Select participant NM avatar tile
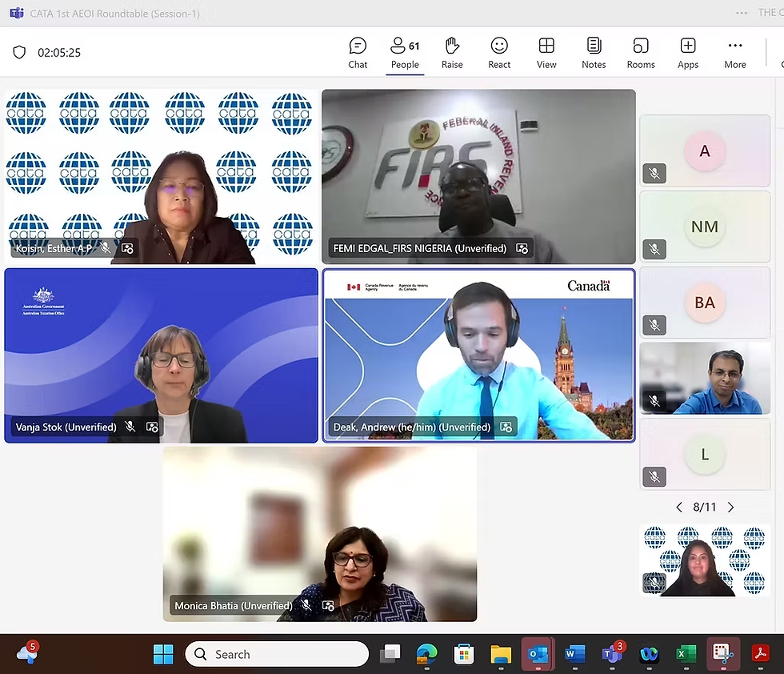 pyautogui.click(x=705, y=227)
